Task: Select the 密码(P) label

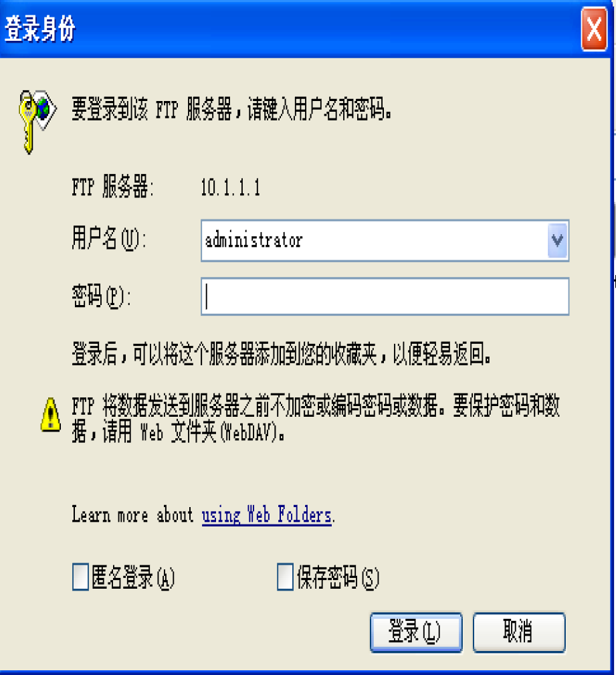Action: point(101,296)
